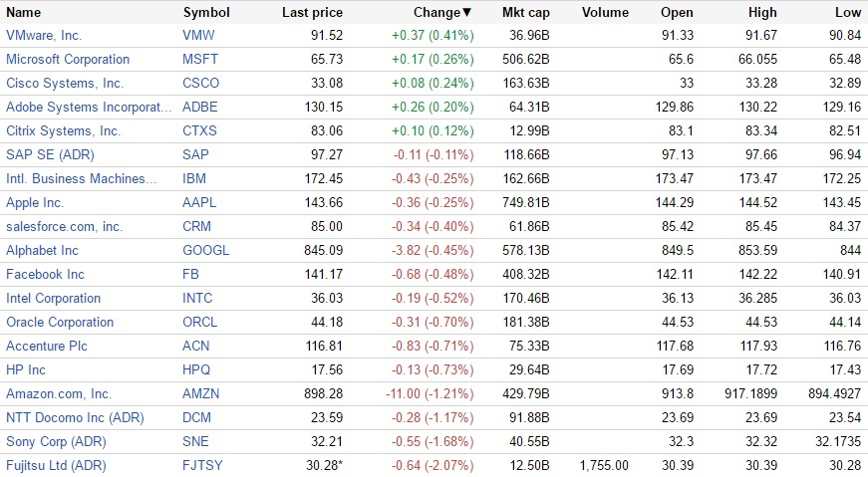The image size is (868, 477).
Task: Click Fujitsu Ltd (ADR) link
Action: (x=56, y=466)
